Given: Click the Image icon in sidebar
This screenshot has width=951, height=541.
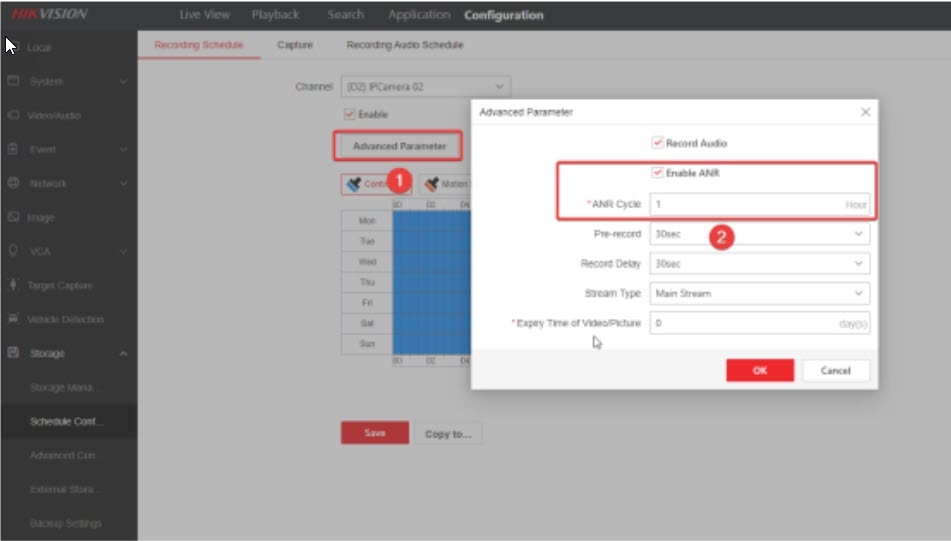Looking at the screenshot, I should [x=14, y=217].
